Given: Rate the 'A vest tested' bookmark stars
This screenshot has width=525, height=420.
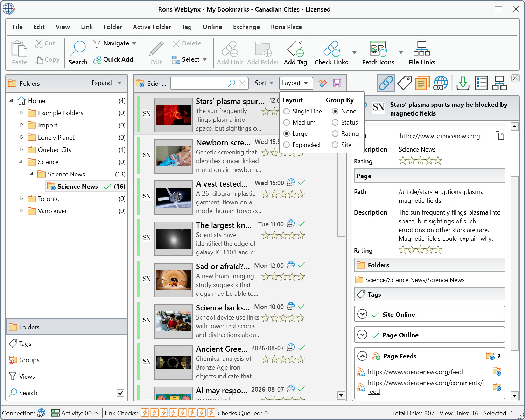Looking at the screenshot, I should (283, 194).
